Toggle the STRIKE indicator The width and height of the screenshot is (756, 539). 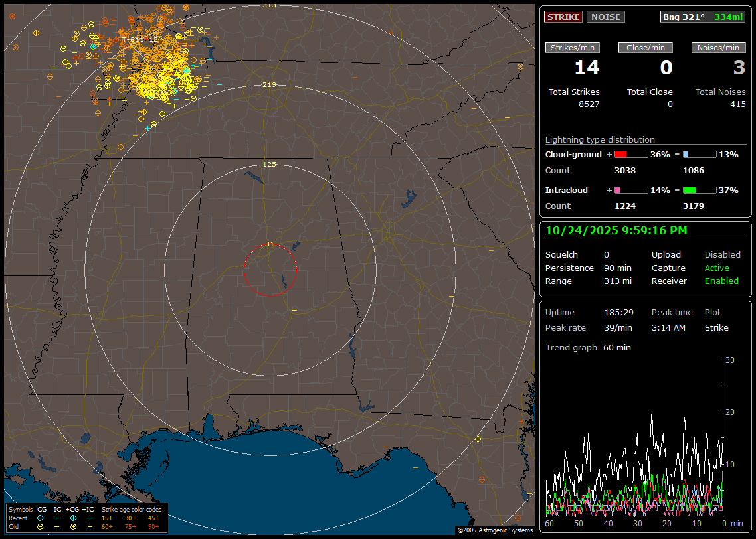(x=563, y=17)
